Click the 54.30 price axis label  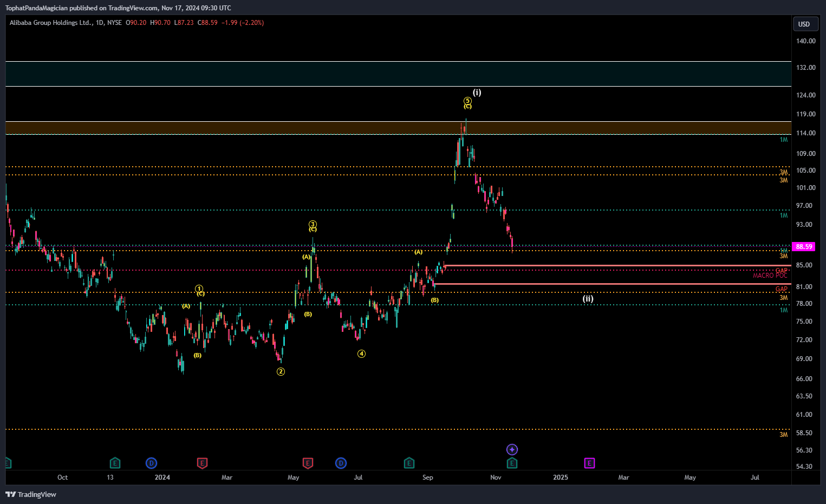pos(804,466)
